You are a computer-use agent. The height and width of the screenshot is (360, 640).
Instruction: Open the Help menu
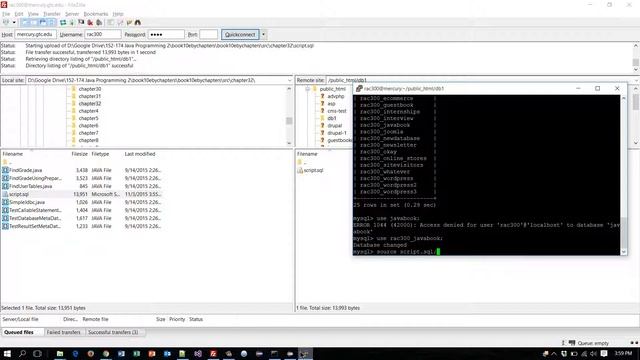point(118,14)
